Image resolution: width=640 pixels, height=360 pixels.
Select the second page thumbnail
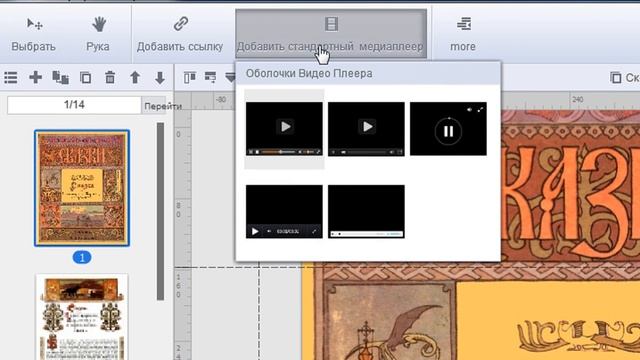click(x=82, y=317)
